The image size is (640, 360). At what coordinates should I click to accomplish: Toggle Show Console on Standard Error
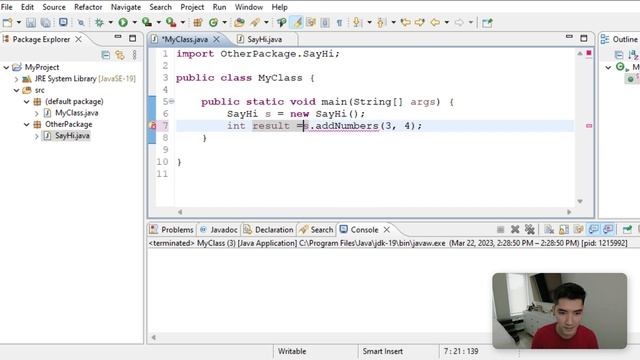608,230
